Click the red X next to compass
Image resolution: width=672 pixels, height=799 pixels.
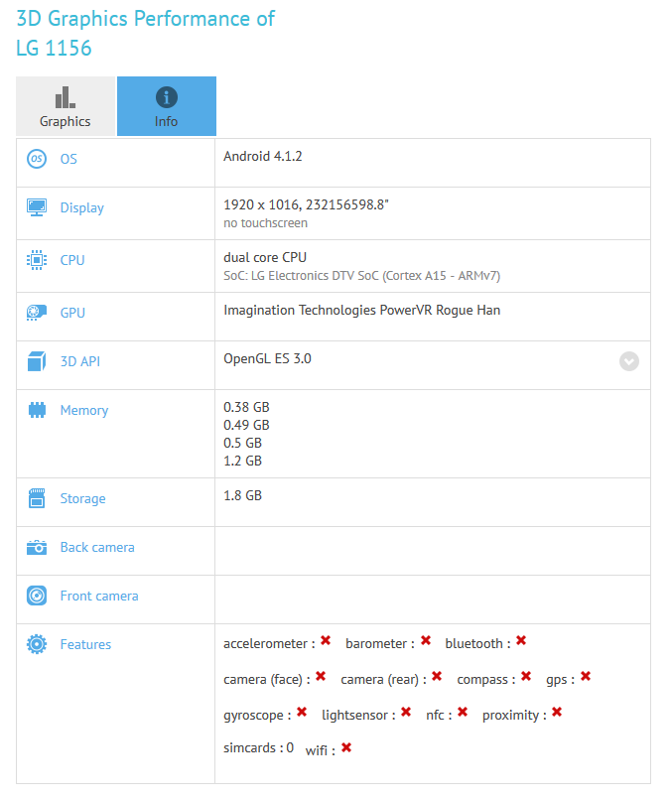[526, 676]
